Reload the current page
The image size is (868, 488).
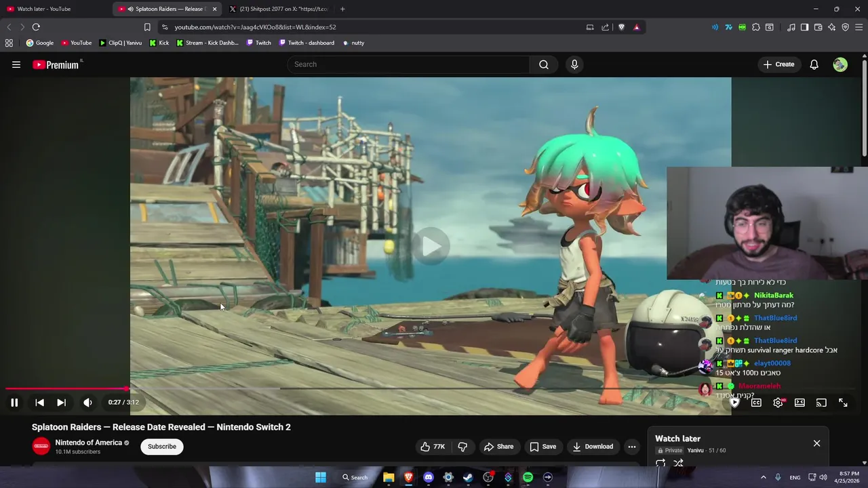36,27
